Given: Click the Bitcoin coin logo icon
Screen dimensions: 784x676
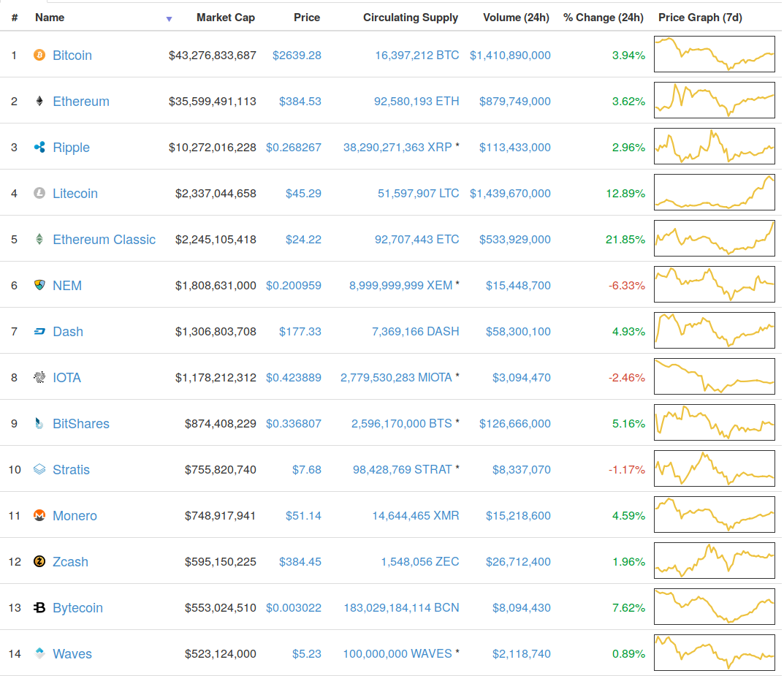Looking at the screenshot, I should pyautogui.click(x=39, y=55).
